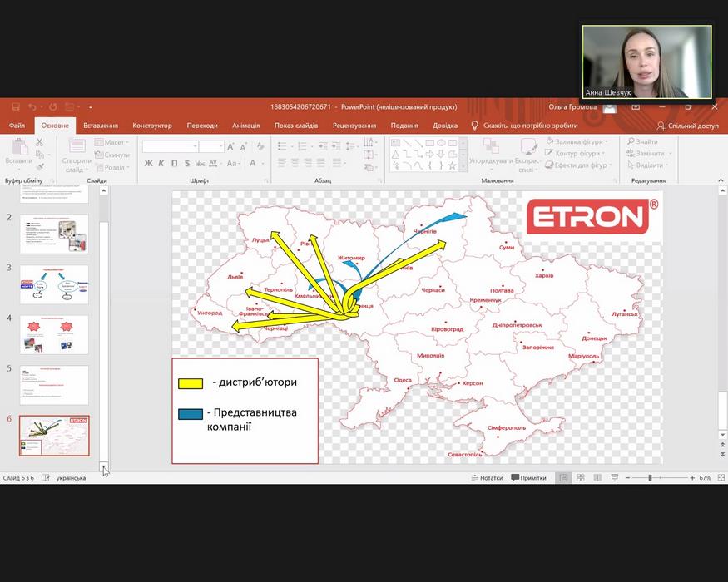
Task: Toggle the Notes (Нотатки) pane
Action: [487, 478]
